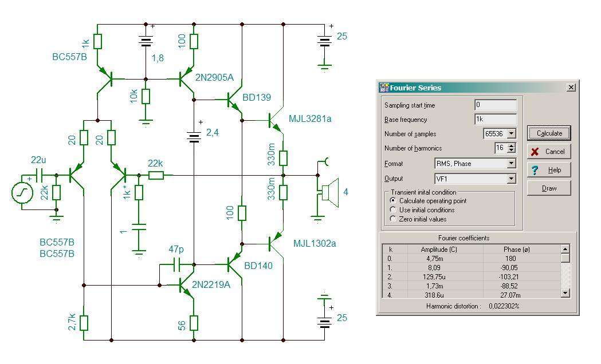Open Help for Fourier Series

click(549, 170)
